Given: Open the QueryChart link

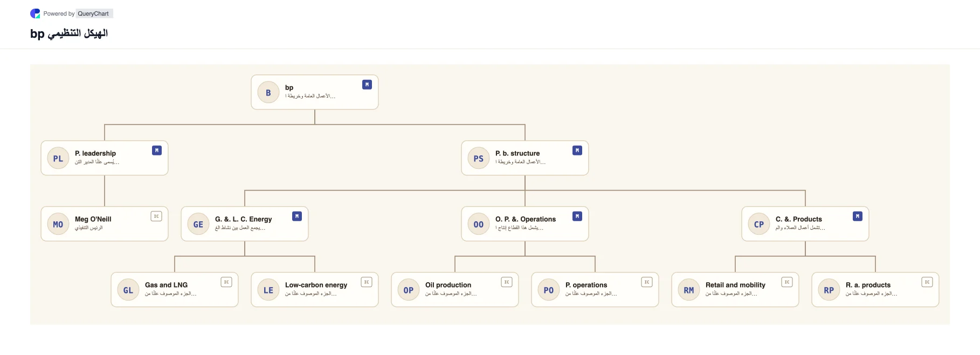Looking at the screenshot, I should [93, 13].
